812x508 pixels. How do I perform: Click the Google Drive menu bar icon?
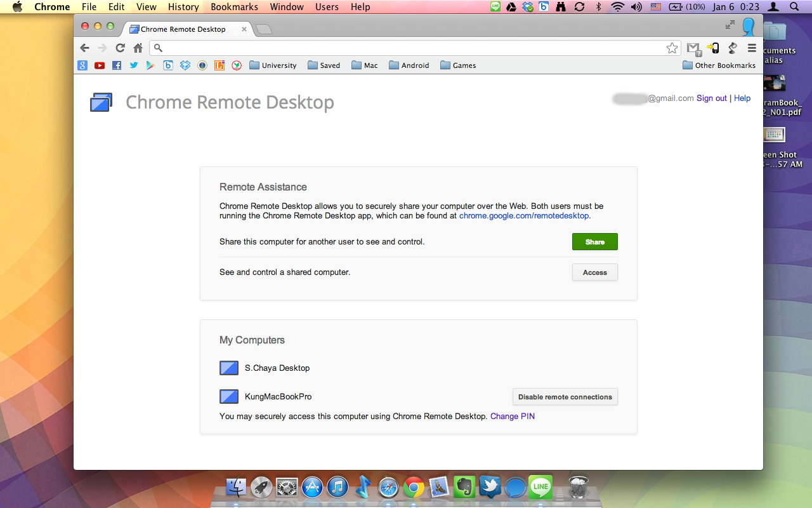tap(511, 7)
